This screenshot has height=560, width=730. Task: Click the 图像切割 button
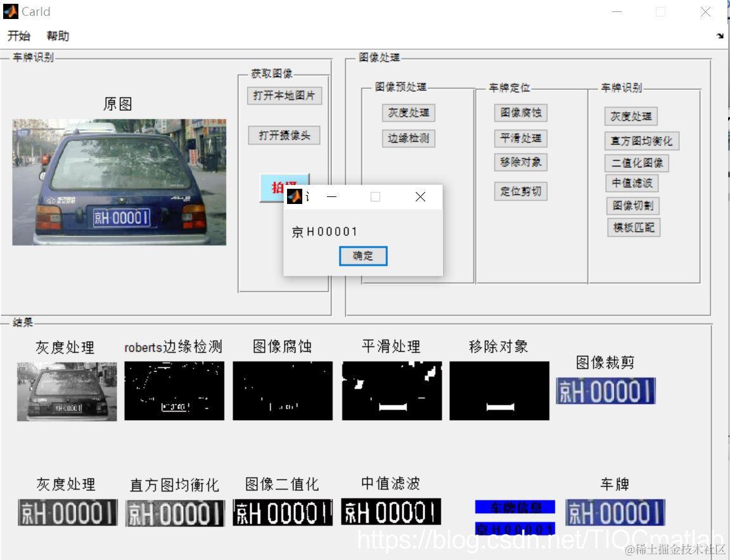(632, 206)
